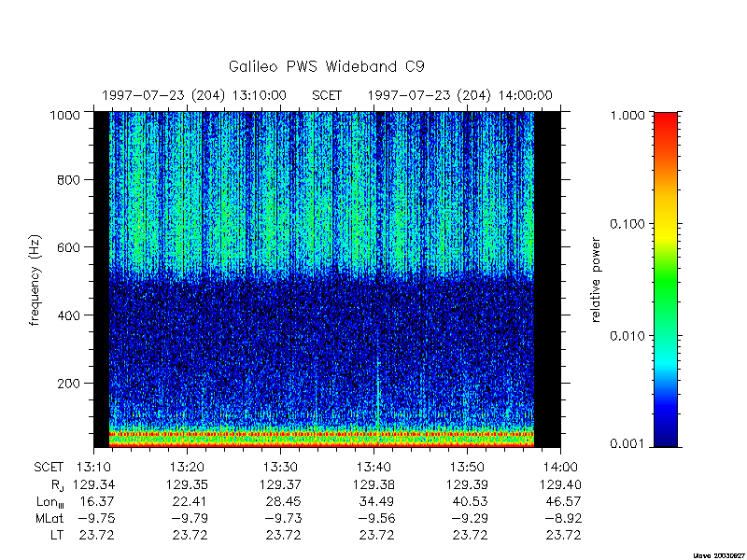Click the small date stamp at bottom right
747x560 pixels.
[x=719, y=555]
